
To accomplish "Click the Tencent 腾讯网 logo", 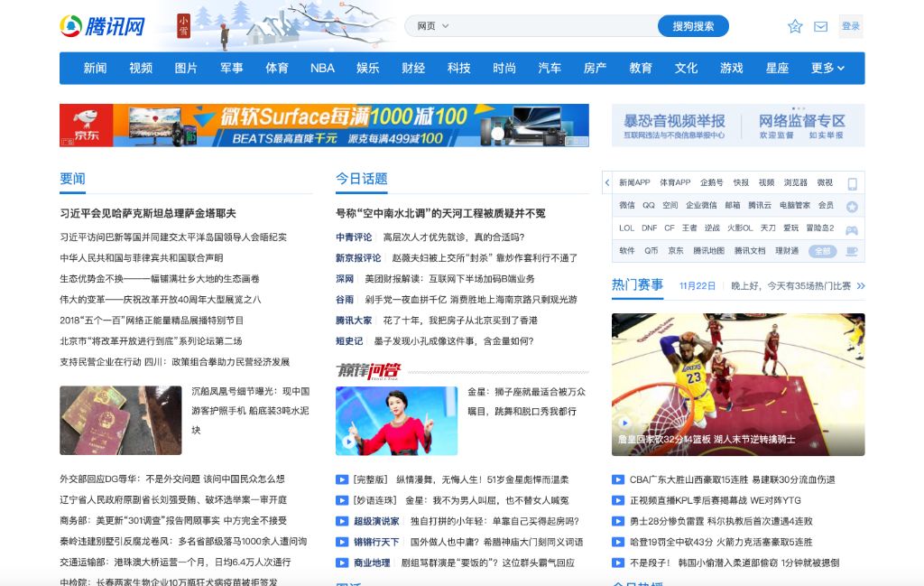I will click(x=102, y=26).
